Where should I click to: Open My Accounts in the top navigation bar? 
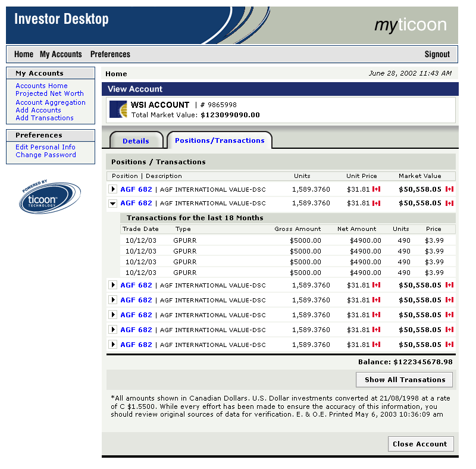point(61,54)
